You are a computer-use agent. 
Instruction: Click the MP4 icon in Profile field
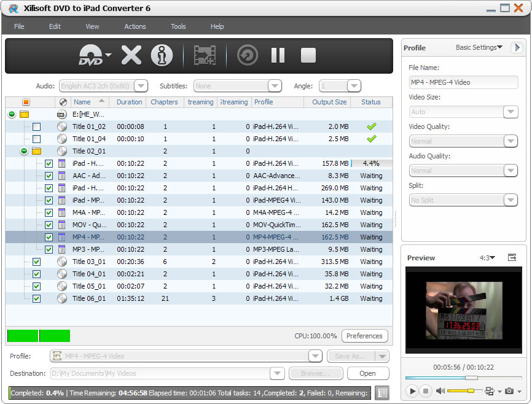point(57,356)
